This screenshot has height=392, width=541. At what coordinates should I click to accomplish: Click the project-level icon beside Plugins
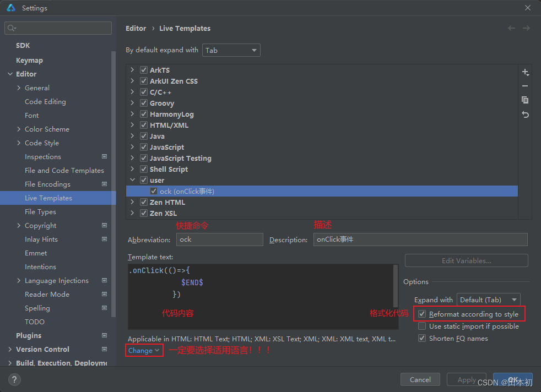tap(104, 335)
